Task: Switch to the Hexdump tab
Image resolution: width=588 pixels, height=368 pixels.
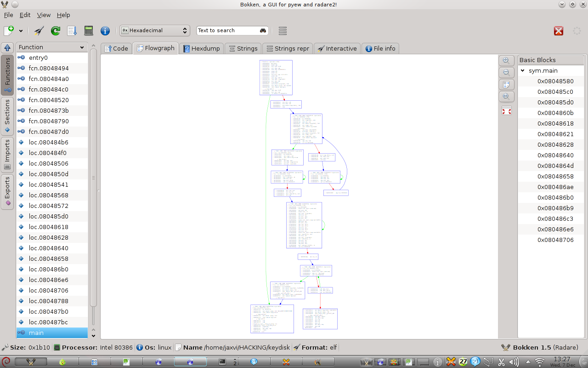Action: 201,48
